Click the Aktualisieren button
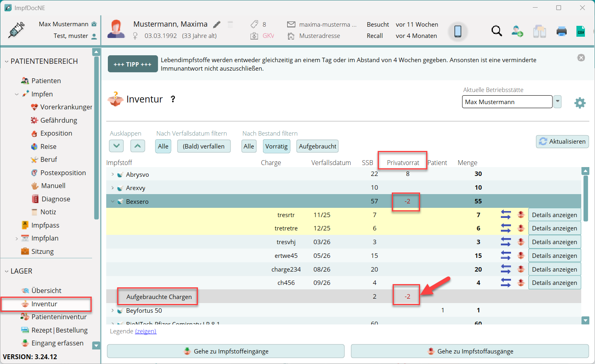The height and width of the screenshot is (364, 595). click(562, 142)
